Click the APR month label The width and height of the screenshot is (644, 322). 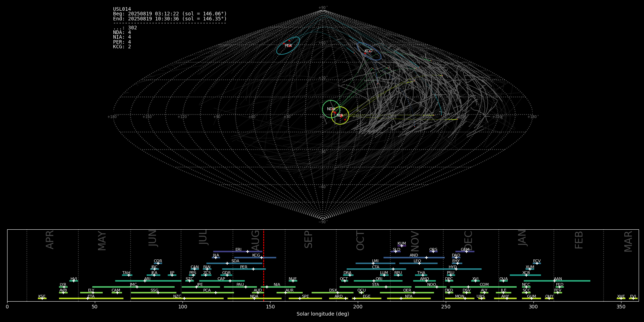coord(50,240)
